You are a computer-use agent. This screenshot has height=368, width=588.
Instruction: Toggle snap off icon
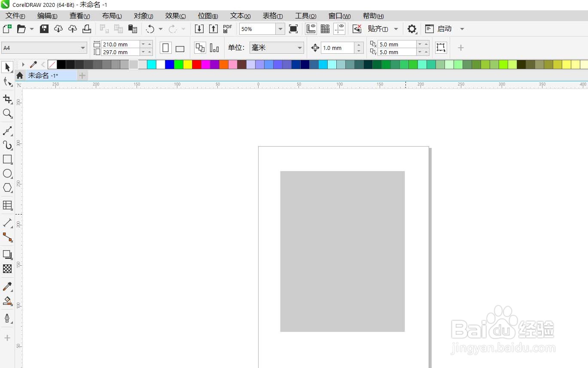point(357,29)
